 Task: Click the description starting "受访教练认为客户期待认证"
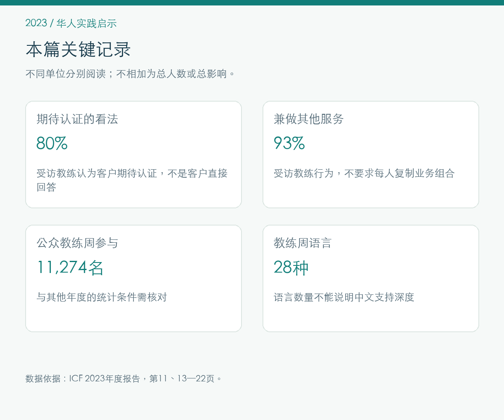click(132, 180)
